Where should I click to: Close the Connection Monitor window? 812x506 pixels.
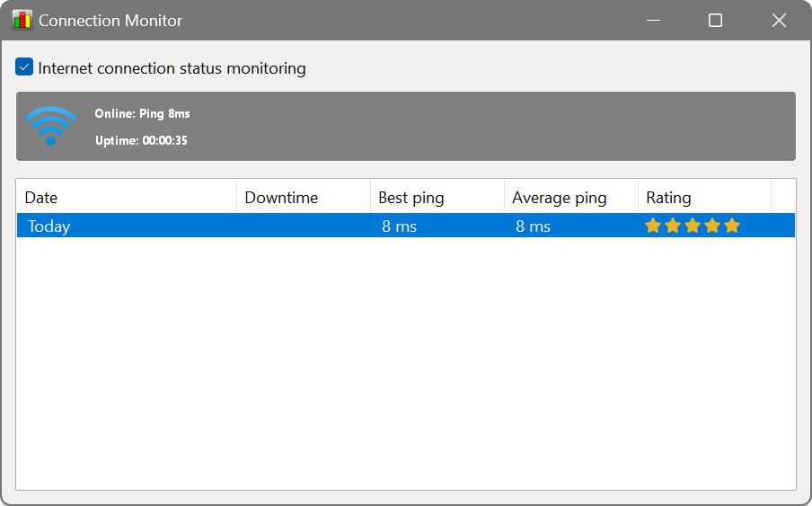(779, 20)
